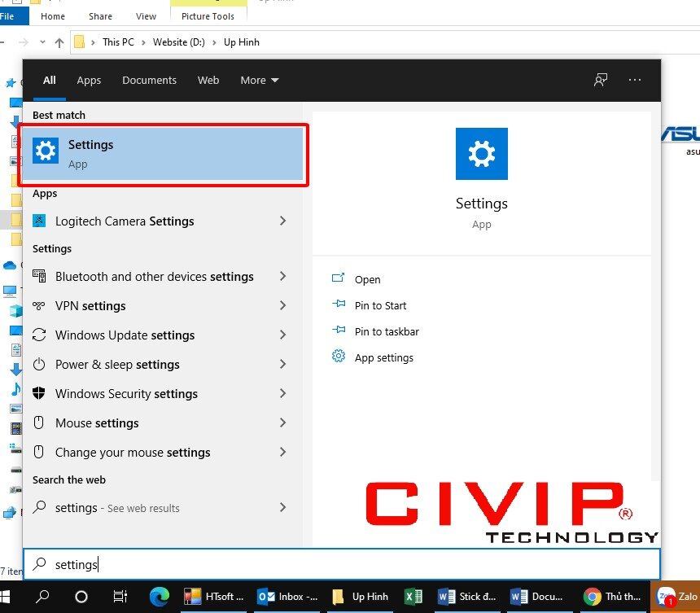This screenshot has height=613, width=700.
Task: Expand Windows Update settings arrow
Action: (x=282, y=335)
